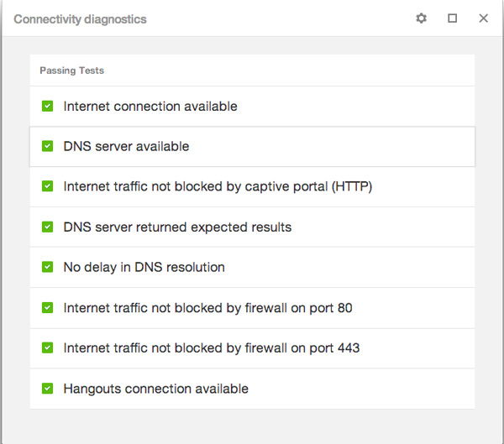Viewport: 504px width, 444px height.
Task: Open firewall on port 80 test details
Action: click(x=207, y=308)
